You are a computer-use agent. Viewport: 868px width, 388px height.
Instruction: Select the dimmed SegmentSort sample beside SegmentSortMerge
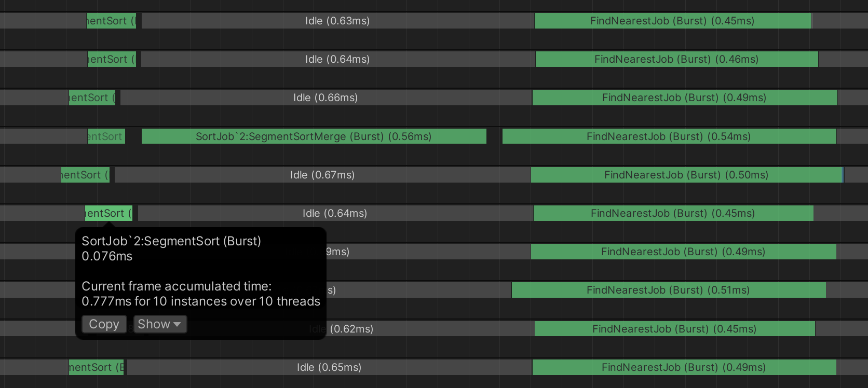tap(106, 136)
